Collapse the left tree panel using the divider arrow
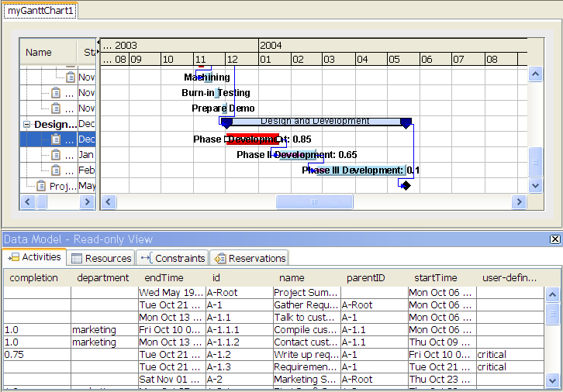This screenshot has width=563, height=392. click(98, 43)
